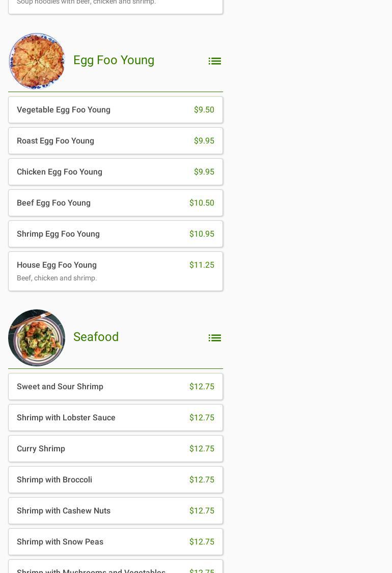The image size is (392, 573).
Task: Choose Shrimp with Broccoli
Action: pos(115,480)
